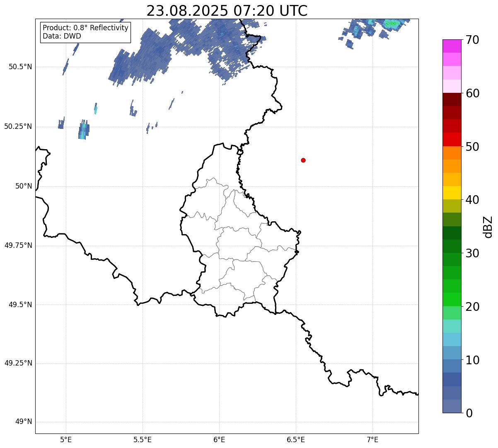
Task: Click the 49°N latitude label
Action: [x=24, y=421]
